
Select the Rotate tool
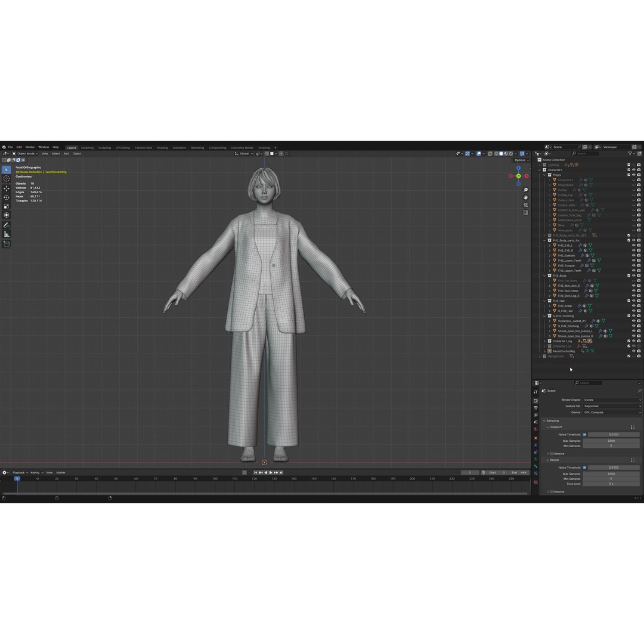pos(6,197)
